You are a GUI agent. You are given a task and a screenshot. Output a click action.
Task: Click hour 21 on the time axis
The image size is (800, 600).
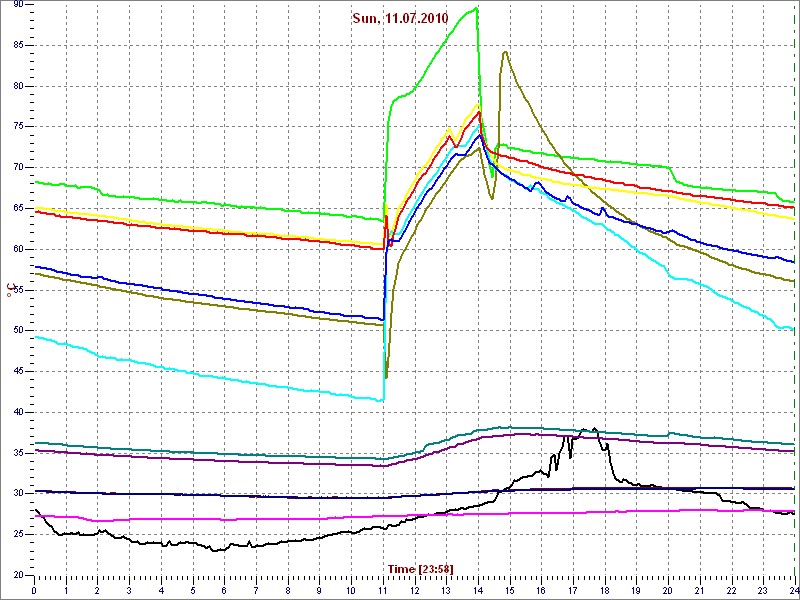(x=699, y=590)
